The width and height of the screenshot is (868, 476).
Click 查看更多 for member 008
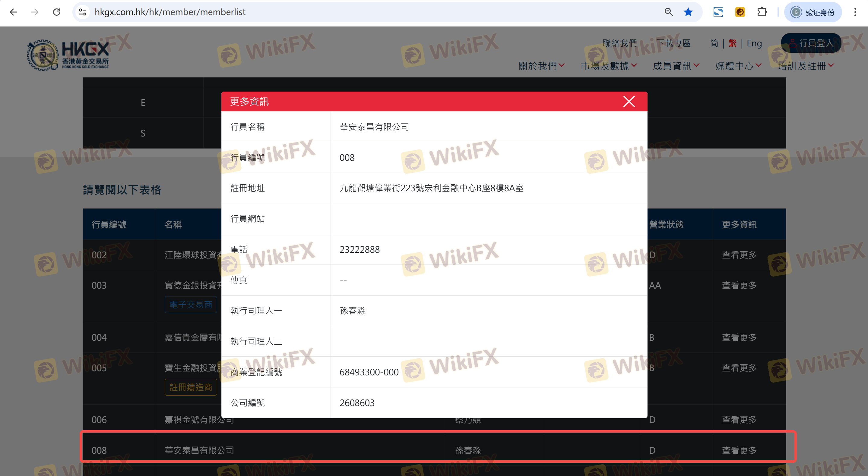pos(739,450)
